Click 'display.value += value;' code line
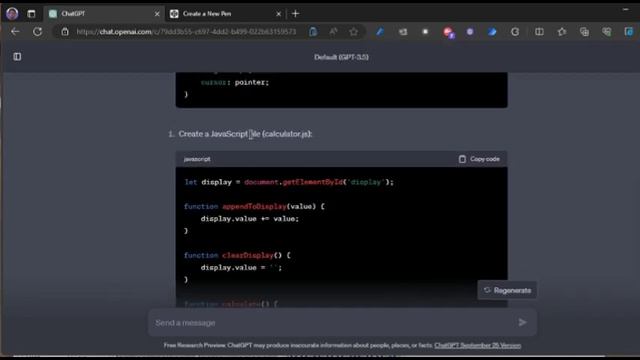The image size is (640, 360). 250,219
